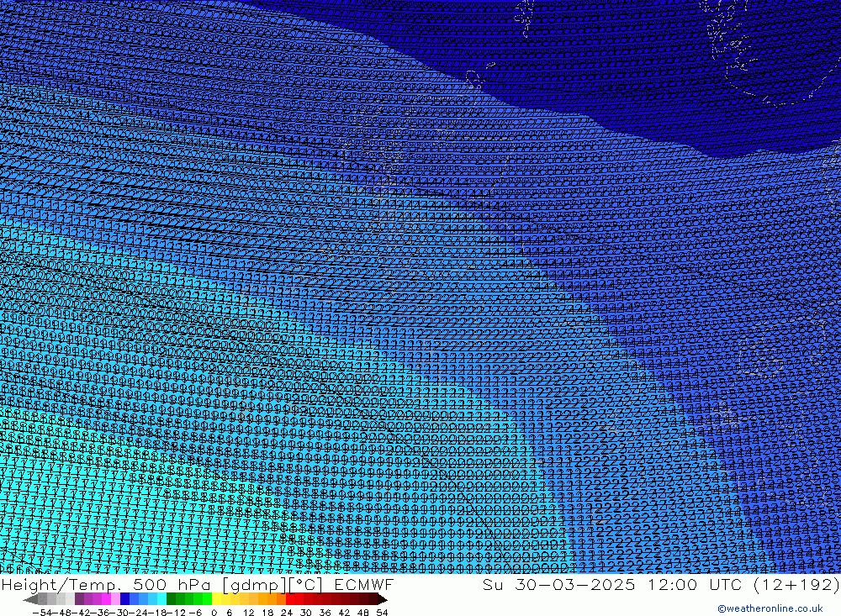Select the dark blue swatch at -30
Viewport: 841px width, 616px height.
tap(125, 599)
